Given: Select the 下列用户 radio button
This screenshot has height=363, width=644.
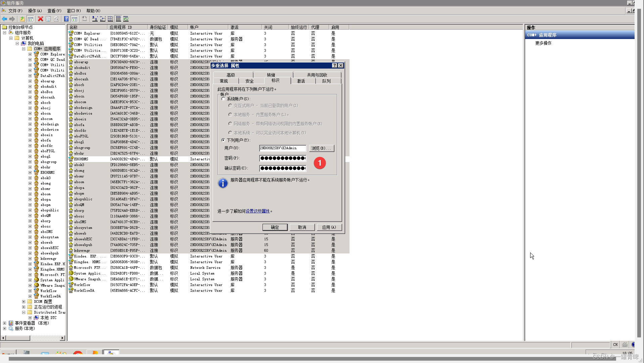Looking at the screenshot, I should 223,140.
